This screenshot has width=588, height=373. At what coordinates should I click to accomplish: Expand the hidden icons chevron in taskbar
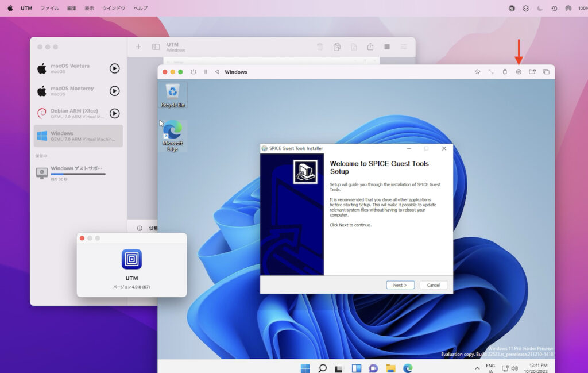pyautogui.click(x=476, y=368)
